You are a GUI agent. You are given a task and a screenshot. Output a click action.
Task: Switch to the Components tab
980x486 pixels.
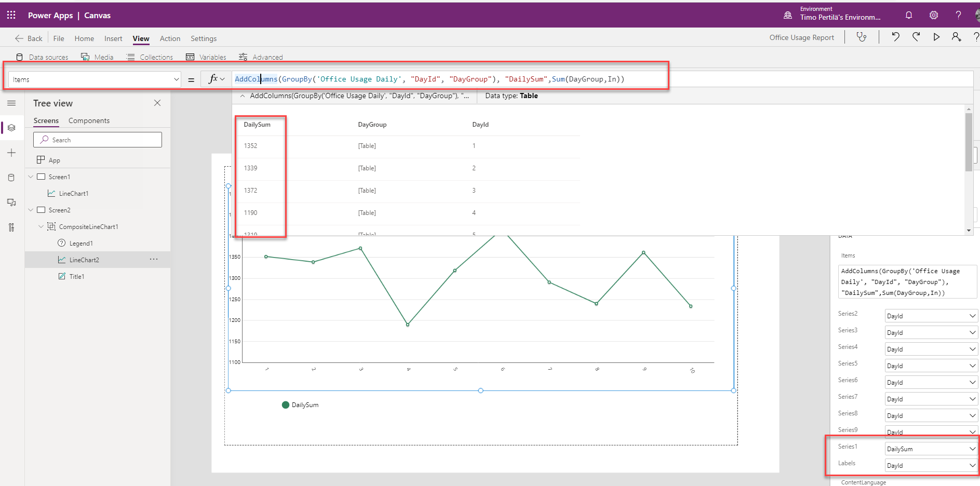89,120
